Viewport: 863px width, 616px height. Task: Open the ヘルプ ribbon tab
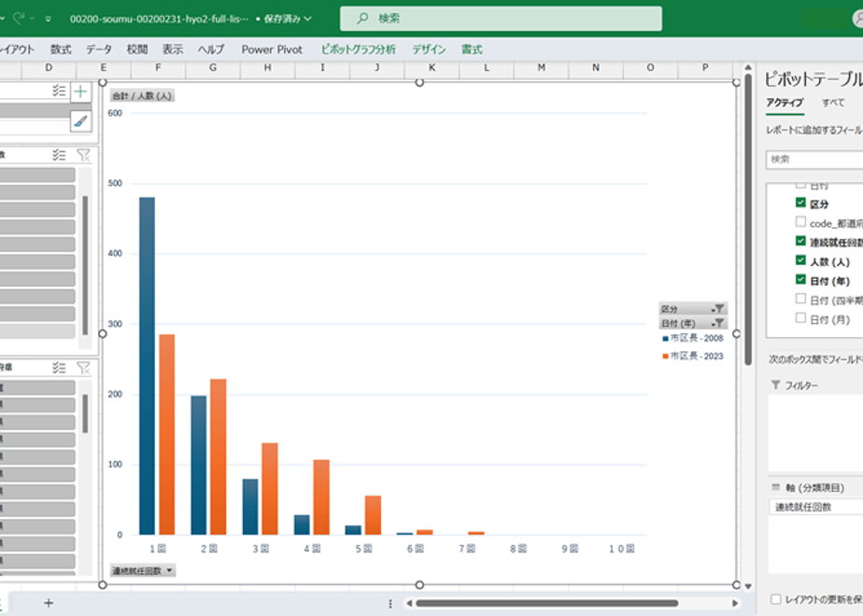[211, 49]
